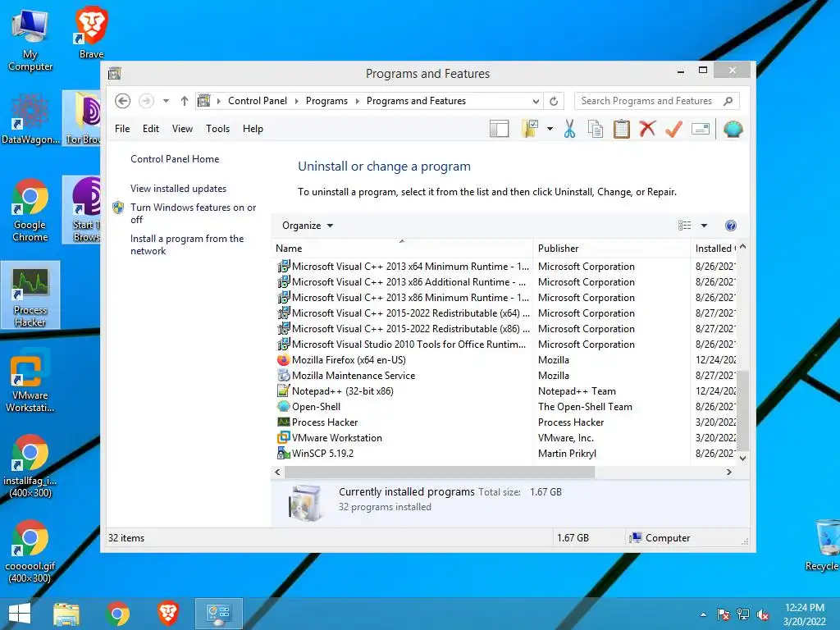Screen dimensions: 840x630
Task: Open Control Panel Home link
Action: point(175,159)
